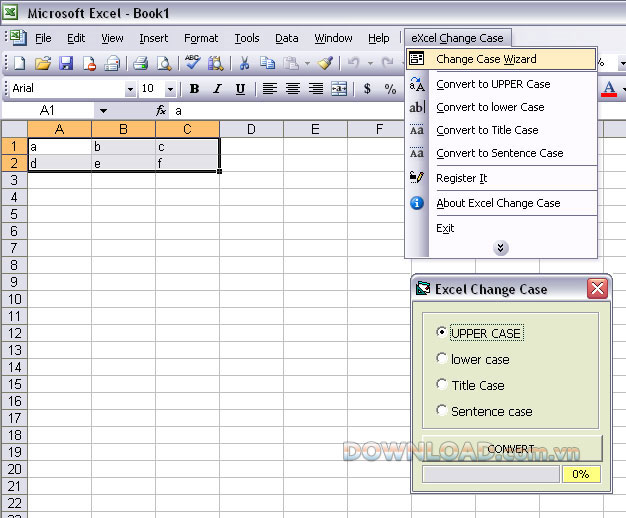This screenshot has width=626, height=518.
Task: Click the fx Insert Function icon
Action: click(161, 111)
